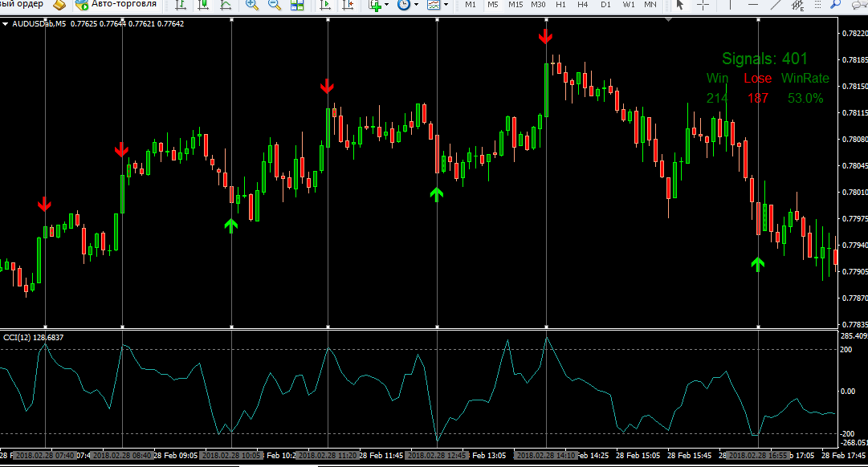
Task: Switch to the M30 timeframe
Action: click(538, 5)
